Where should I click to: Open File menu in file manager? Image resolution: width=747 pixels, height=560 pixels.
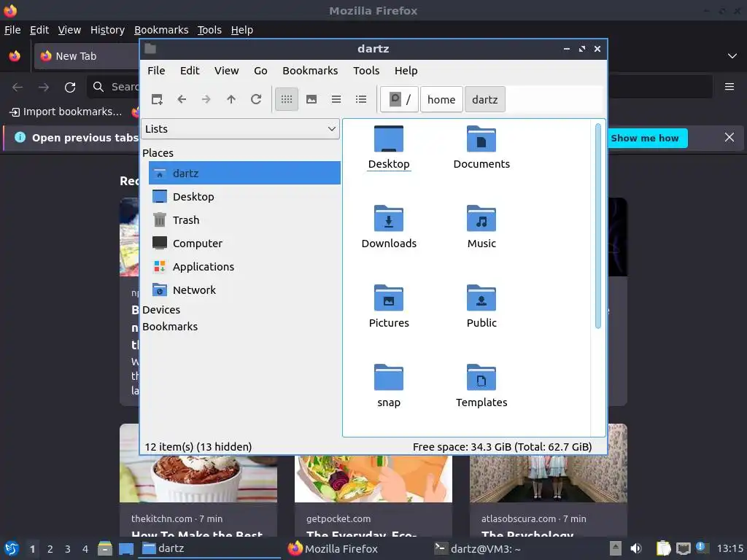[x=156, y=71]
